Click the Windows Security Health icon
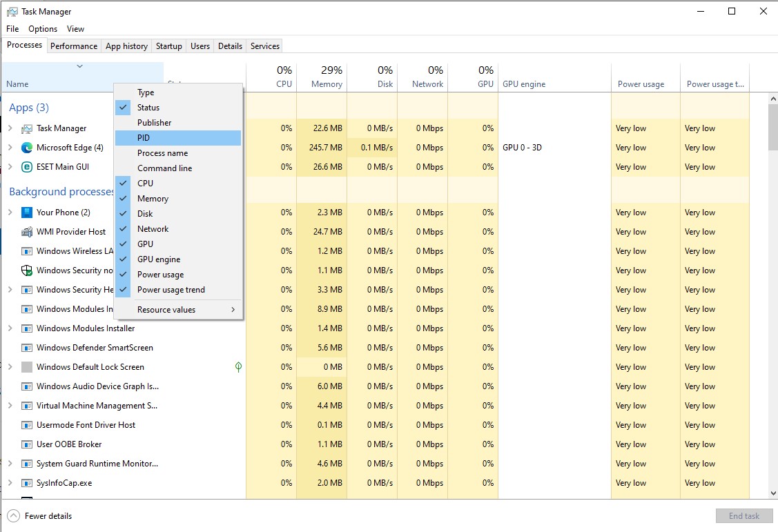This screenshot has height=532, width=778. pos(27,290)
